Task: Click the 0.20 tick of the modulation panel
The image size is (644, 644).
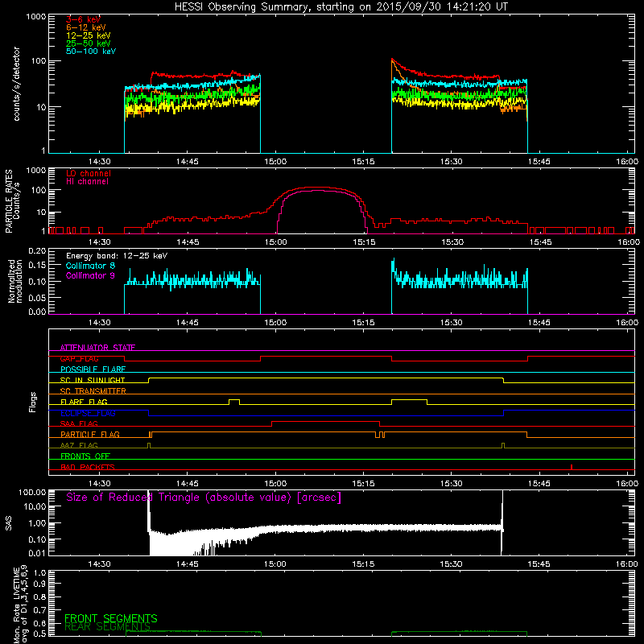Action: (37, 251)
